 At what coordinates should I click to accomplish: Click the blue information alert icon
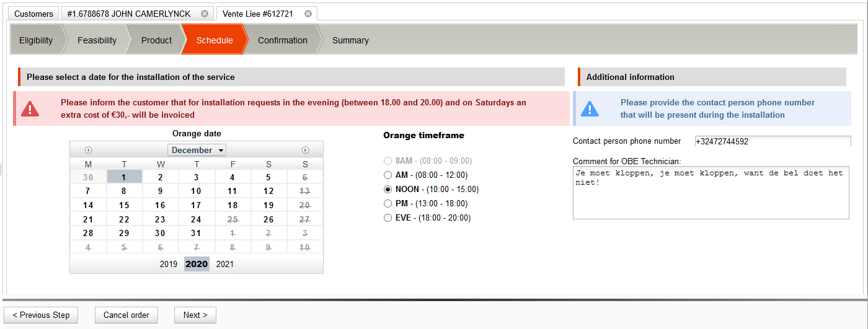click(590, 109)
